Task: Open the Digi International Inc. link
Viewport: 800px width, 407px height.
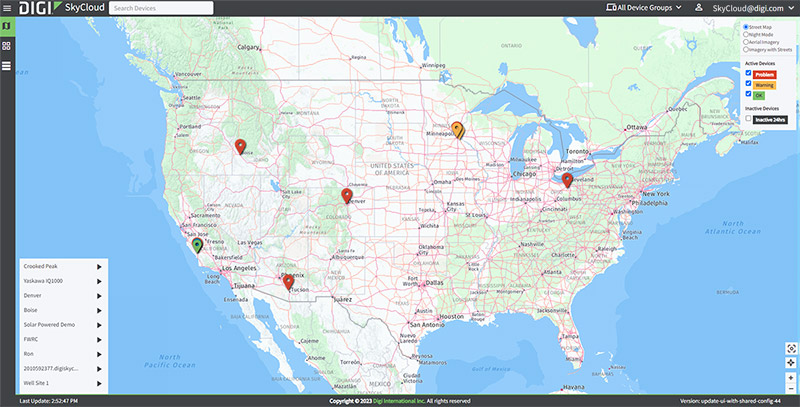Action: 399,401
